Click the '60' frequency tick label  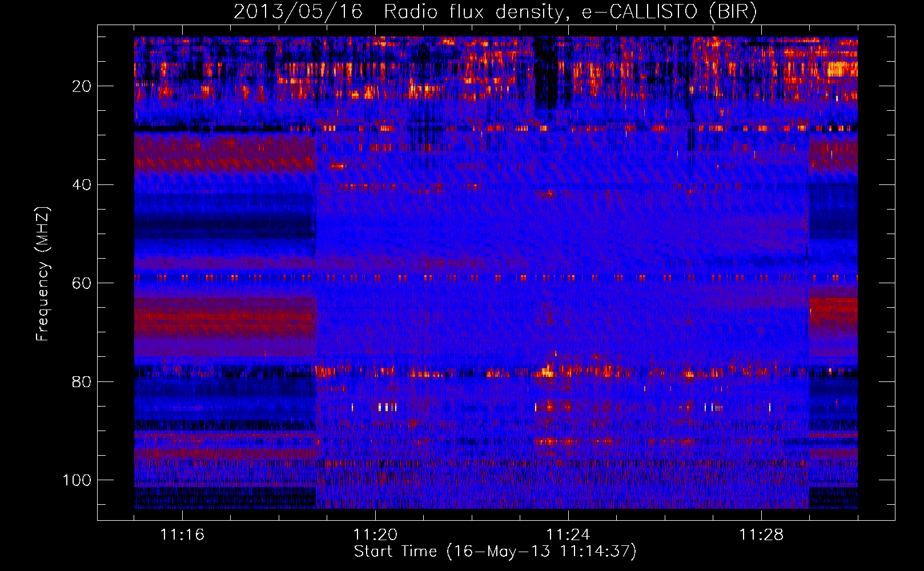click(x=82, y=283)
